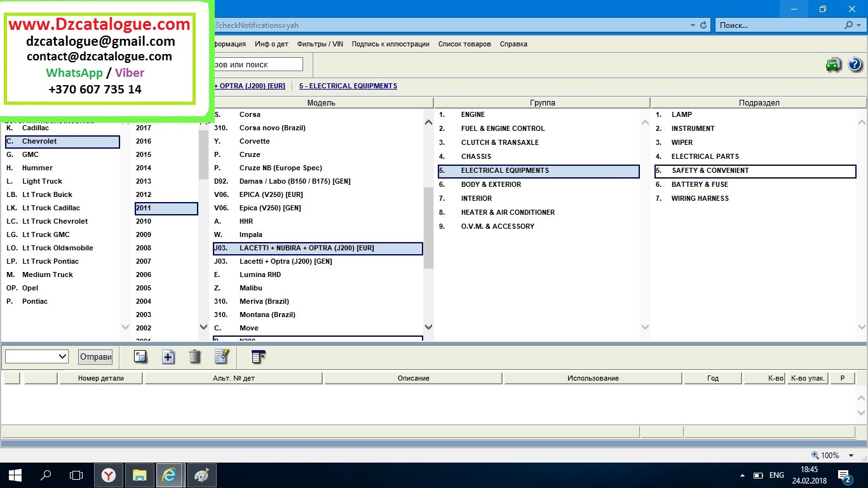Show hidden tray icons arrow
The image size is (868, 488).
[743, 475]
